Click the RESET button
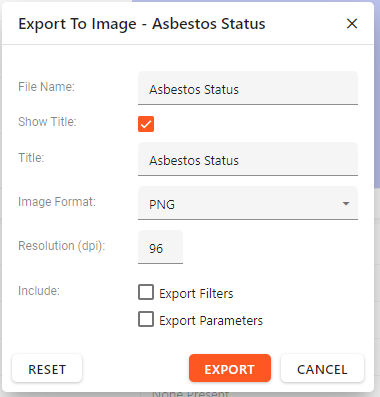The height and width of the screenshot is (397, 380). pyautogui.click(x=47, y=368)
